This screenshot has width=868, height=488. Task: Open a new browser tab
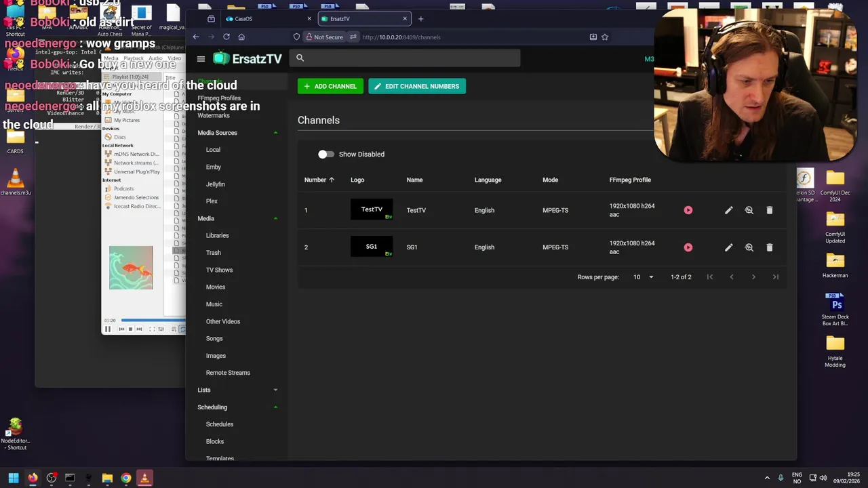tap(420, 19)
